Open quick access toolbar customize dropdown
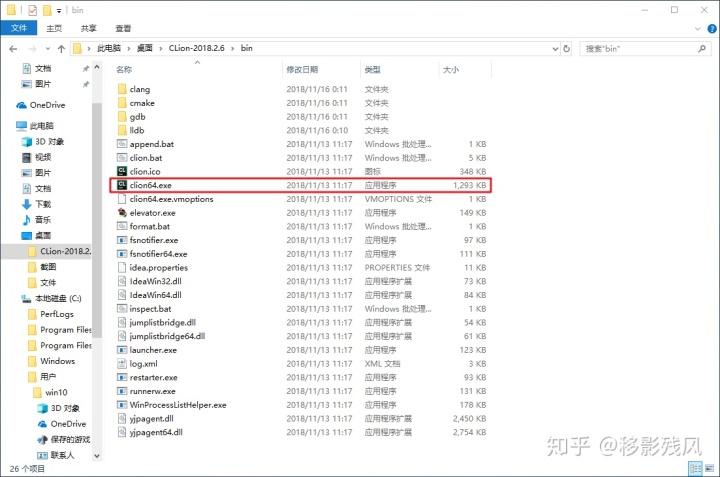This screenshot has width=720, height=477. coord(59,10)
